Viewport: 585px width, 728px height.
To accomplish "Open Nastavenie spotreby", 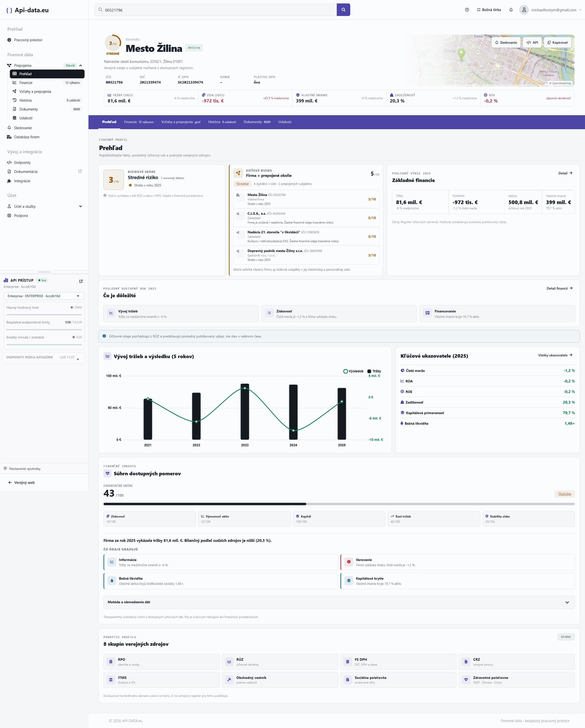I will click(x=22, y=469).
